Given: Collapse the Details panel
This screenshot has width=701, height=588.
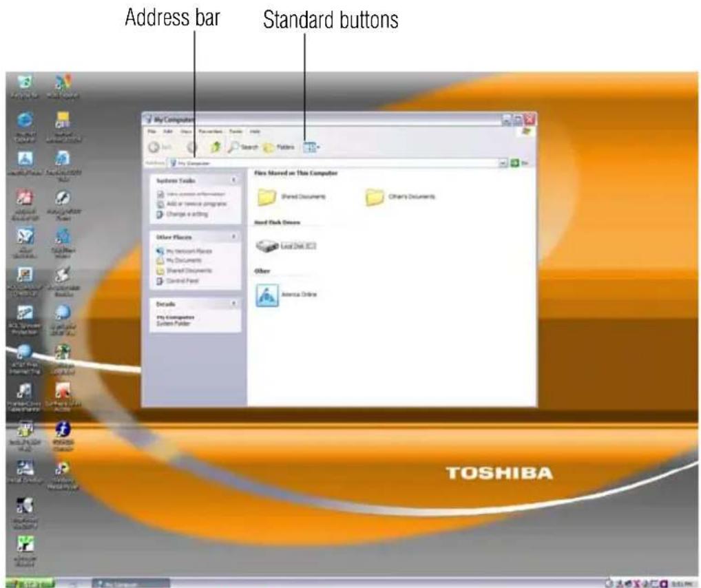Looking at the screenshot, I should pos(233,304).
